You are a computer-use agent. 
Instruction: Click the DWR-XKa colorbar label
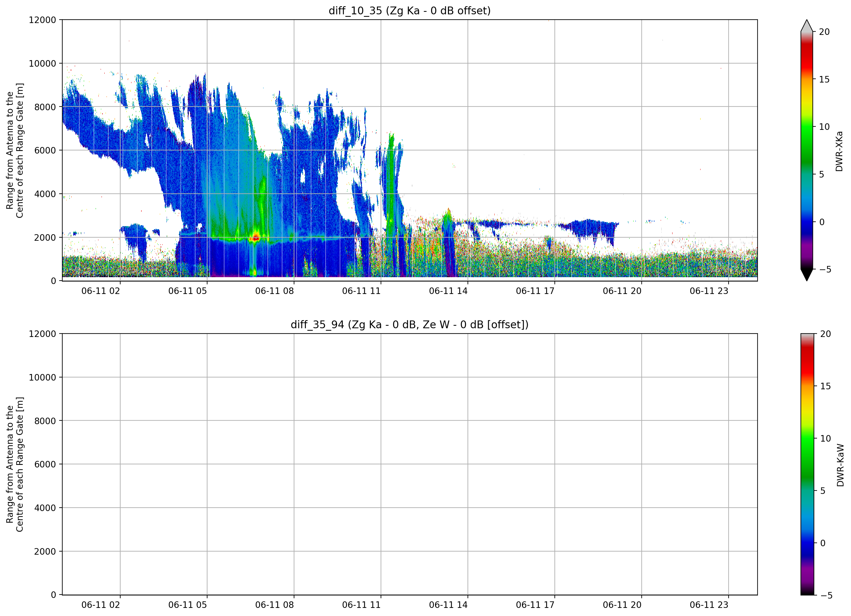tap(839, 151)
